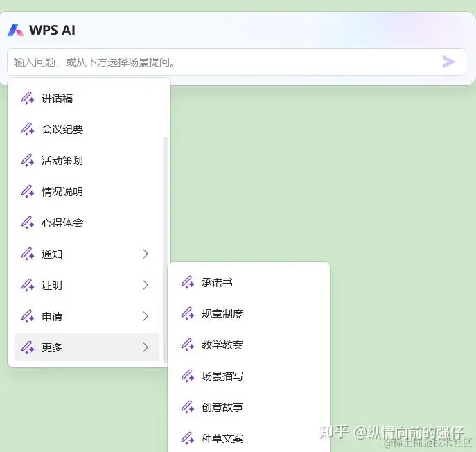The height and width of the screenshot is (452, 476).
Task: Click the pen icon next to 会议纪要
Action: pos(28,130)
